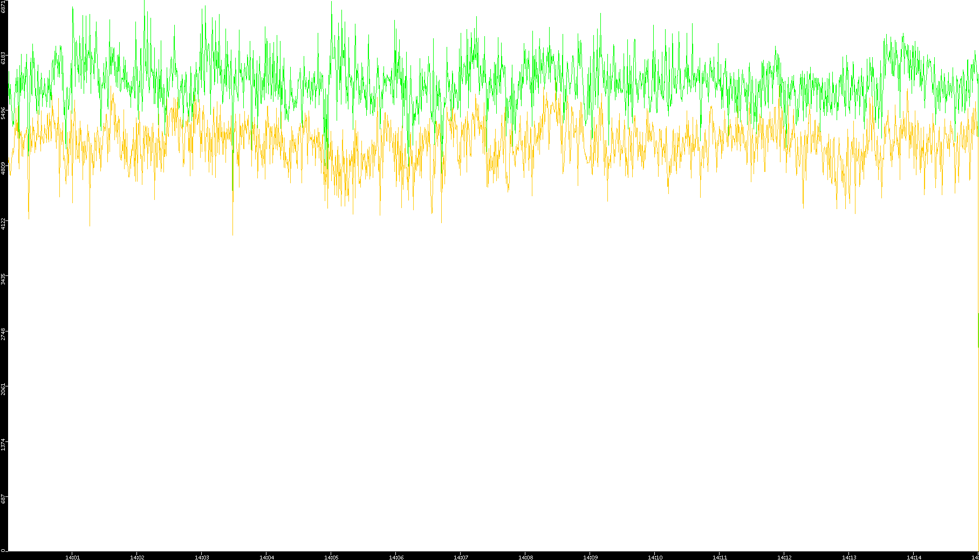This screenshot has width=979, height=560.
Task: Click the 5496 vertical axis label
Action: click(x=4, y=113)
